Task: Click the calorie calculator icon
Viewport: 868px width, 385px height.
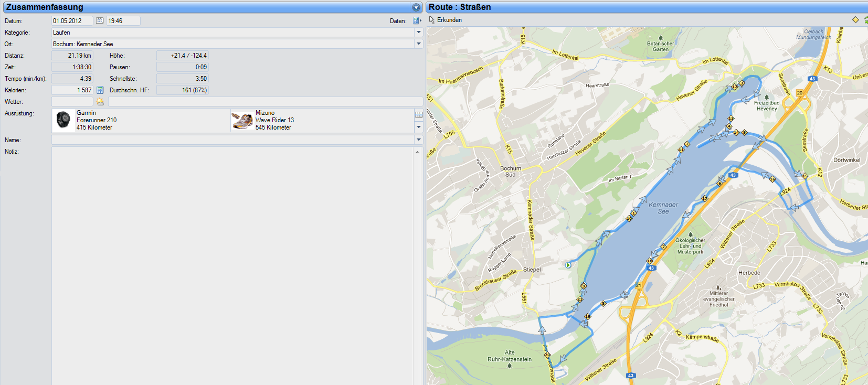Action: [x=100, y=90]
